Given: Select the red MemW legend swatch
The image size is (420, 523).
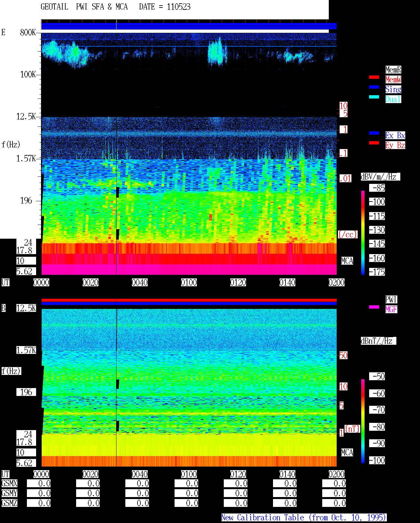Looking at the screenshot, I should click(374, 77).
